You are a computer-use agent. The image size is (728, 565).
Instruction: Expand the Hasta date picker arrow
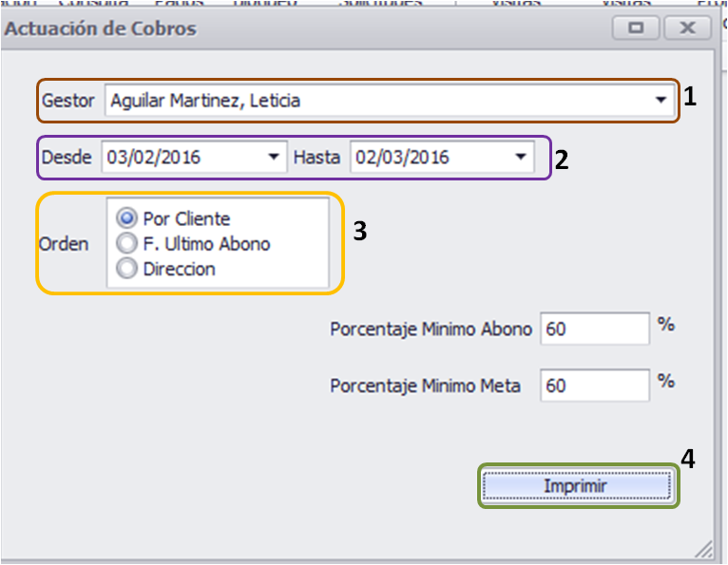[521, 158]
